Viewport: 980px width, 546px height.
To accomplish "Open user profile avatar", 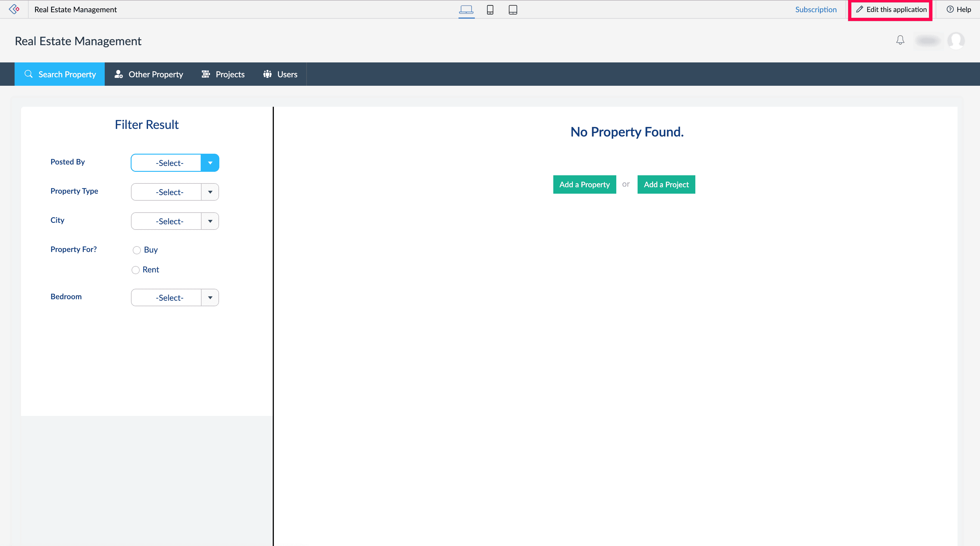I will coord(955,40).
